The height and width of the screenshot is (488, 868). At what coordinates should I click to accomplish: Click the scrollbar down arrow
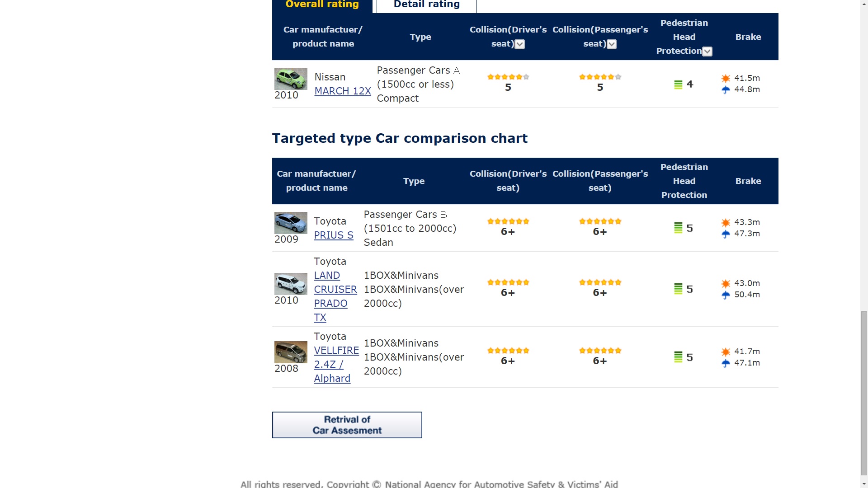point(864,483)
